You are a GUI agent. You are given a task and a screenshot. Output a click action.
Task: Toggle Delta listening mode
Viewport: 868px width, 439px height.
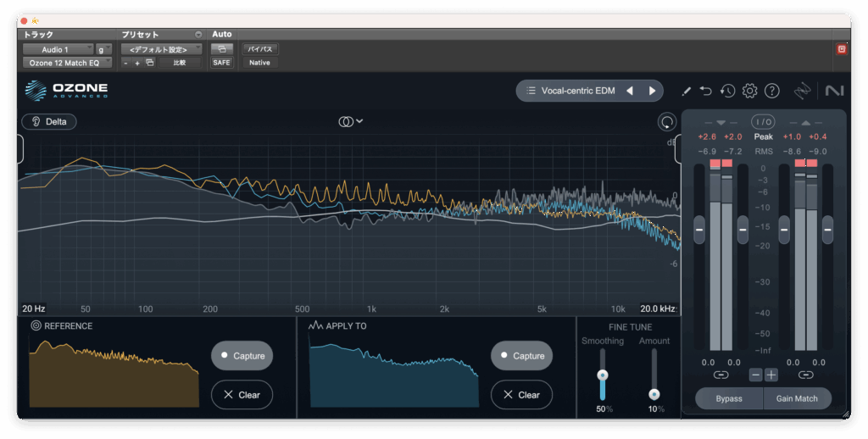pyautogui.click(x=49, y=122)
